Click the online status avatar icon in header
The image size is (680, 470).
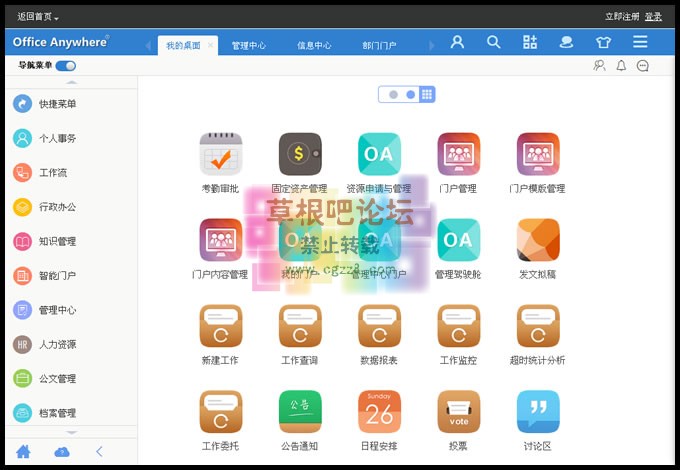point(566,42)
